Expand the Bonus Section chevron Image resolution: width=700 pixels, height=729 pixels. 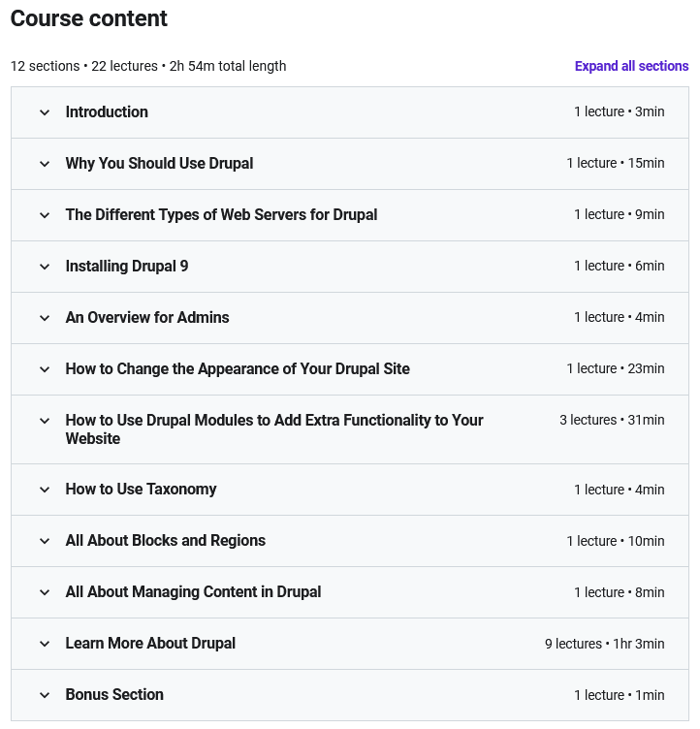[45, 695]
